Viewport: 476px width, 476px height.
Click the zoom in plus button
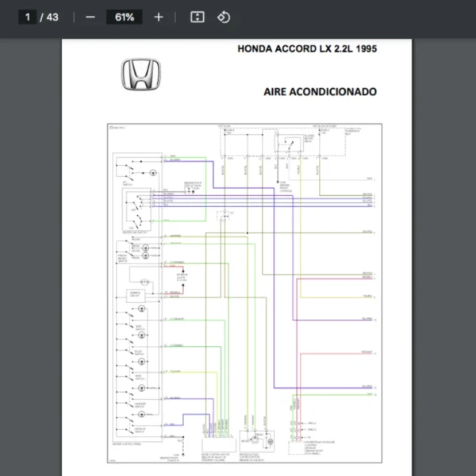(x=159, y=17)
